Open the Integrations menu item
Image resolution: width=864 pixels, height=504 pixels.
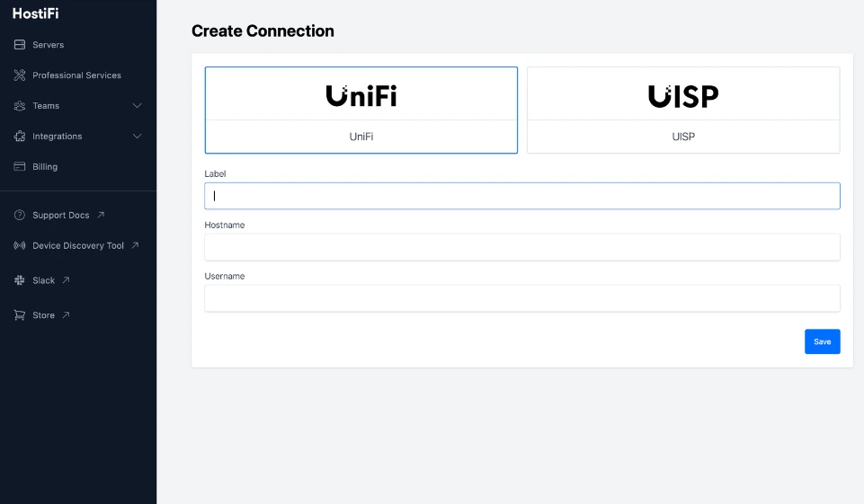pyautogui.click(x=58, y=136)
